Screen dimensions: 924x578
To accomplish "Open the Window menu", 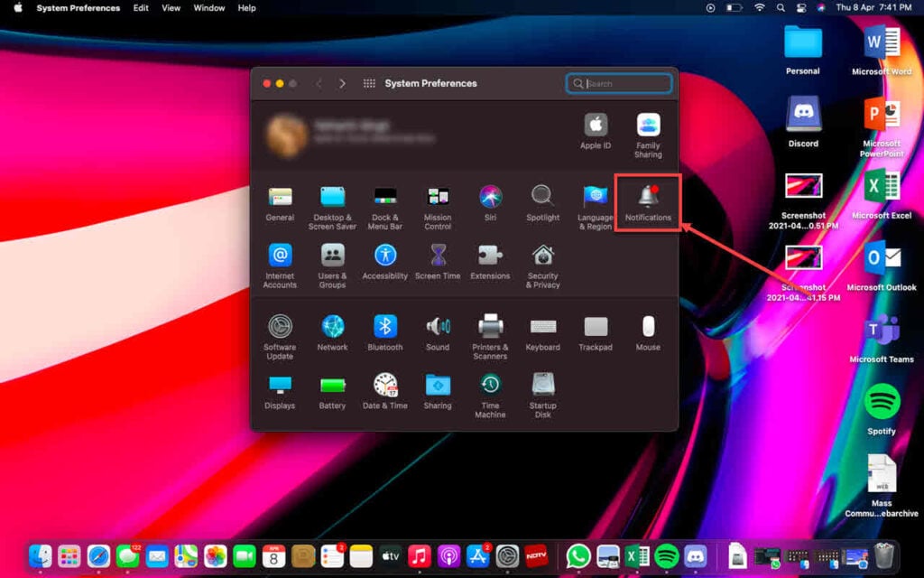I will [x=209, y=7].
